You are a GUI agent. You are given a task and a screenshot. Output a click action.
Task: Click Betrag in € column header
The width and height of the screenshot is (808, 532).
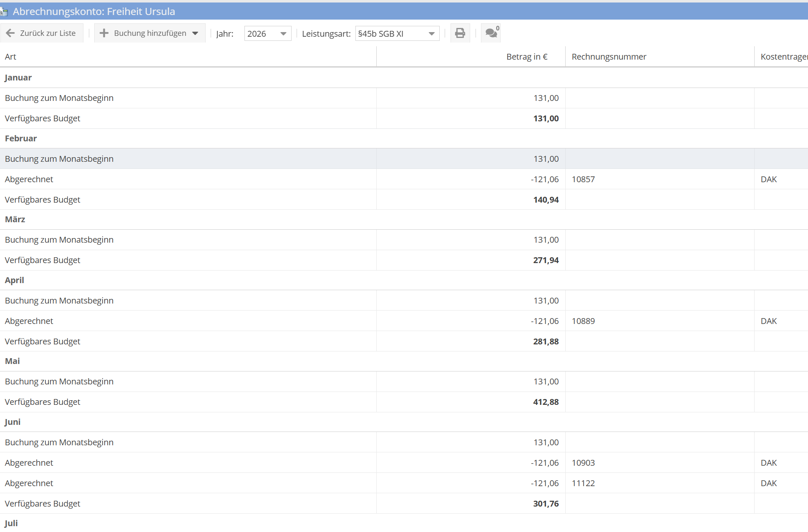point(471,57)
